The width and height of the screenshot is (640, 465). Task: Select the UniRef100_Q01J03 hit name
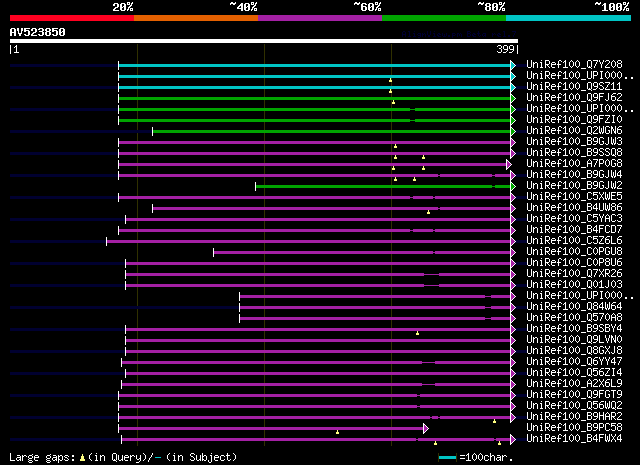coord(574,285)
